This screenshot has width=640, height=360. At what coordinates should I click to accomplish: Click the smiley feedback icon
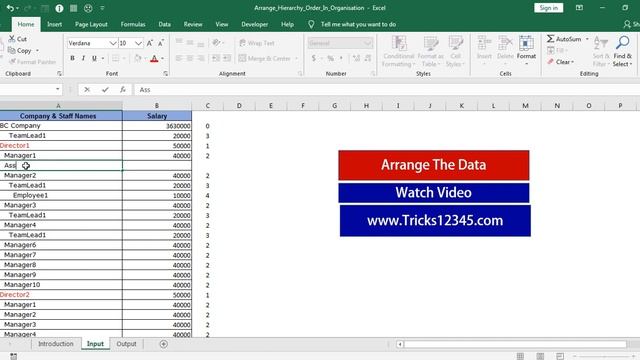[88, 8]
